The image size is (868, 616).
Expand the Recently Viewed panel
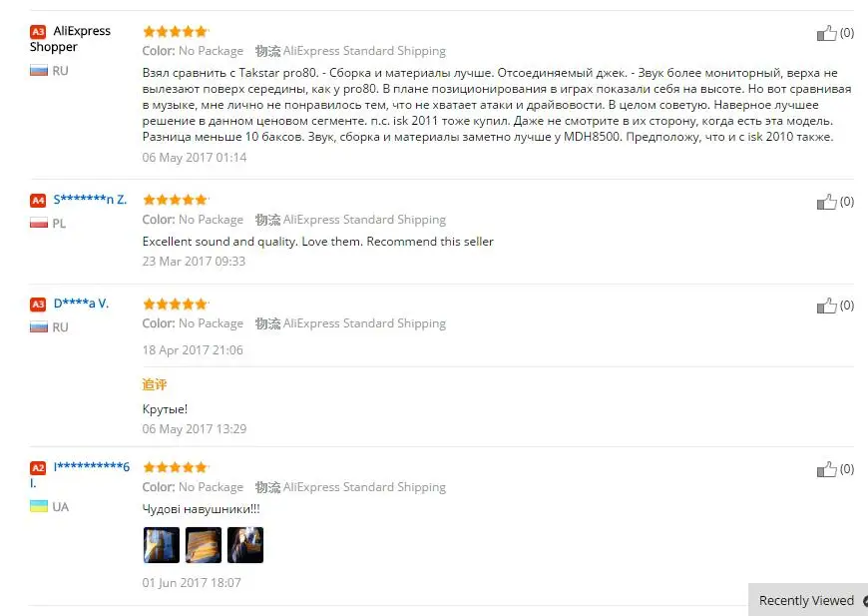[808, 600]
